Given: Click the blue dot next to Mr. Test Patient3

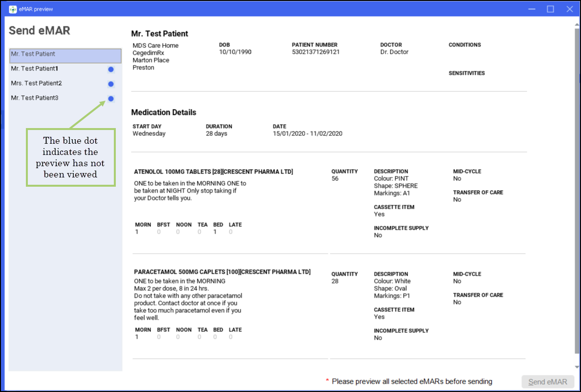Looking at the screenshot, I should point(111,99).
